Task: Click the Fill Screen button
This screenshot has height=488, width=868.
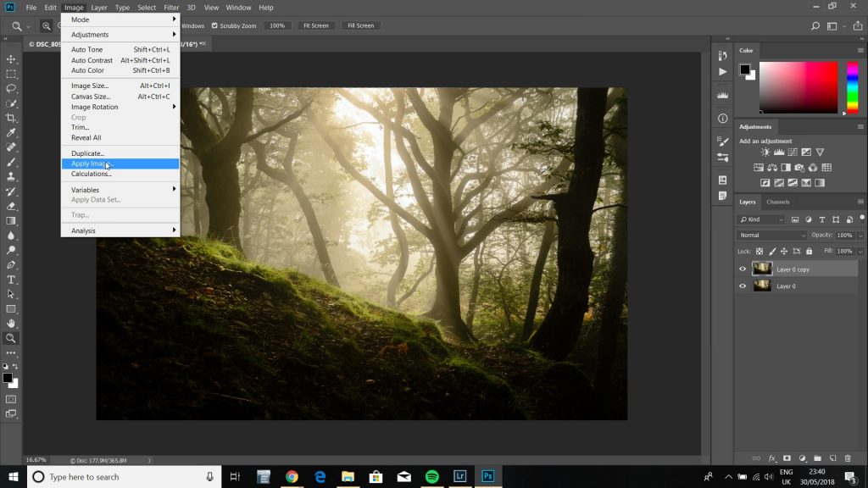Action: [360, 25]
